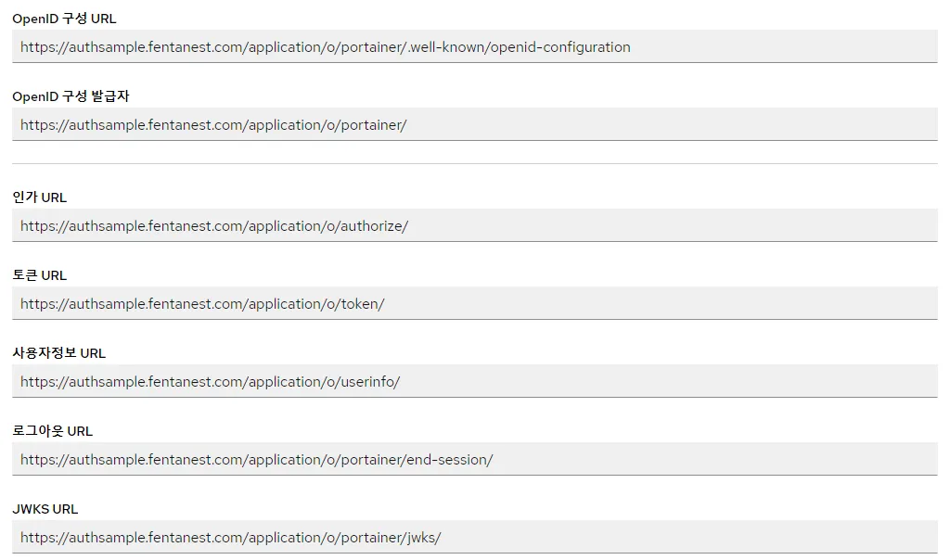The height and width of the screenshot is (560, 950).
Task: Click the jwks endpoint URL value
Action: pyautogui.click(x=229, y=537)
